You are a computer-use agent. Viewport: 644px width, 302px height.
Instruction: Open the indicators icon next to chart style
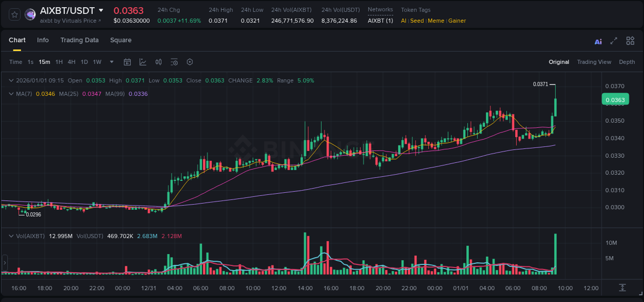(158, 62)
